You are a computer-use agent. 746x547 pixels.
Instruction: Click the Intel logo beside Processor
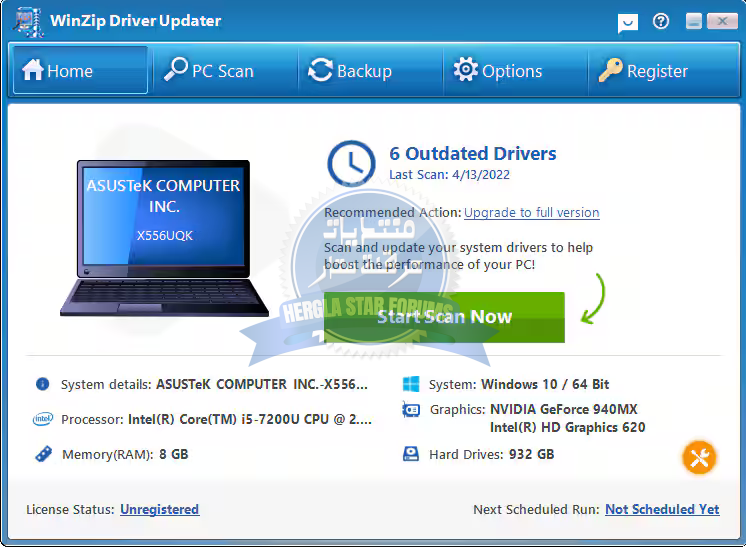(43, 419)
